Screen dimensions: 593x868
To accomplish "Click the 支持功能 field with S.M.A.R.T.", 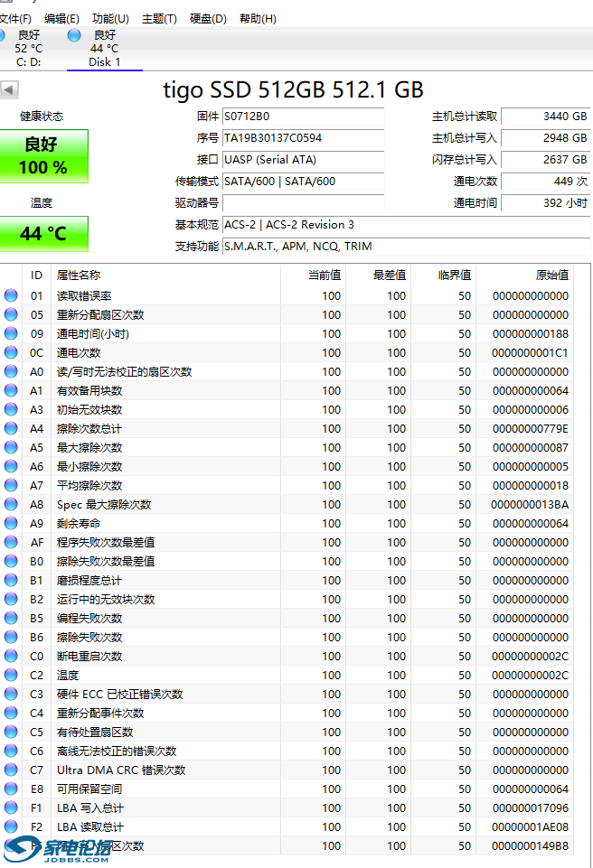I will 406,246.
